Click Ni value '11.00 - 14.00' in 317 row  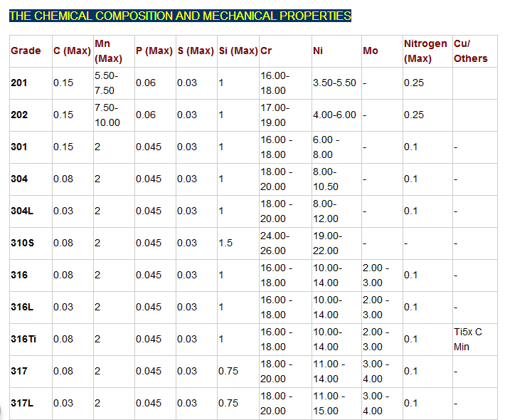pyautogui.click(x=329, y=372)
